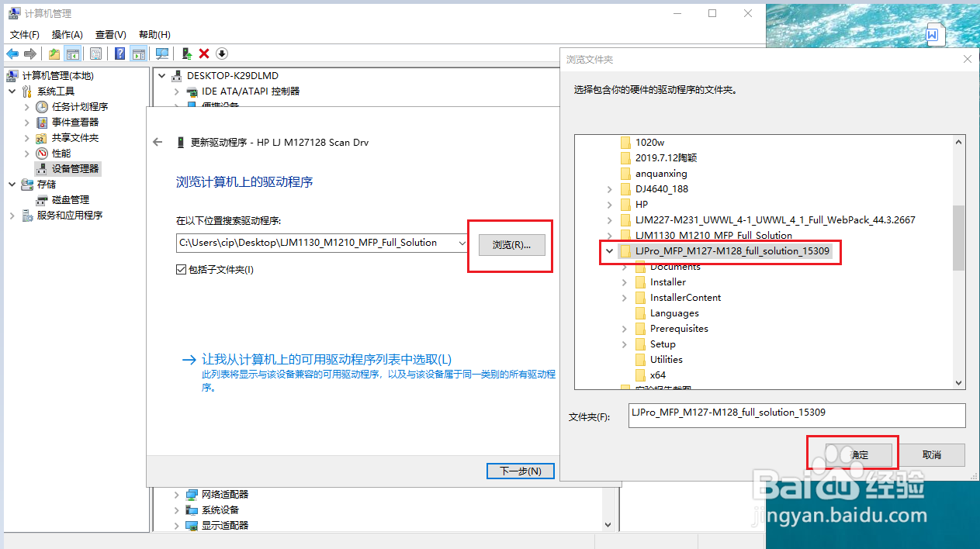Expand the DJ4640_188 folder node

[x=609, y=189]
